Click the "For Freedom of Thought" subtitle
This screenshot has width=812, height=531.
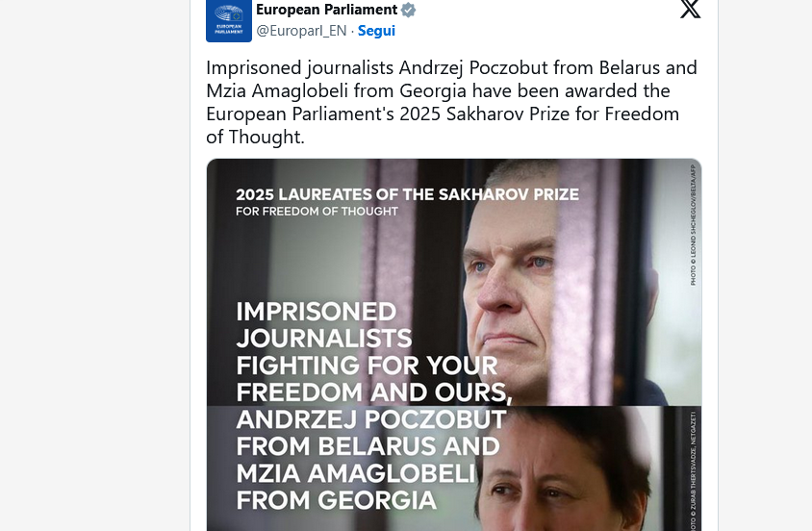[317, 212]
